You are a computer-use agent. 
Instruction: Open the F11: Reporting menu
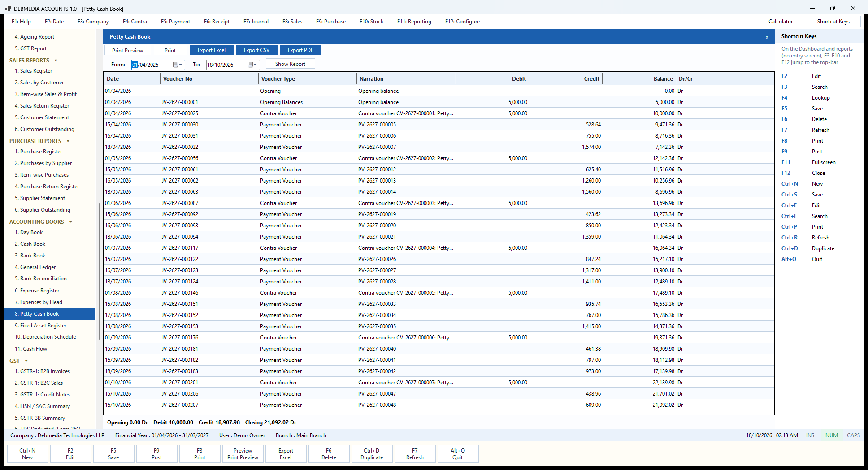tap(414, 21)
